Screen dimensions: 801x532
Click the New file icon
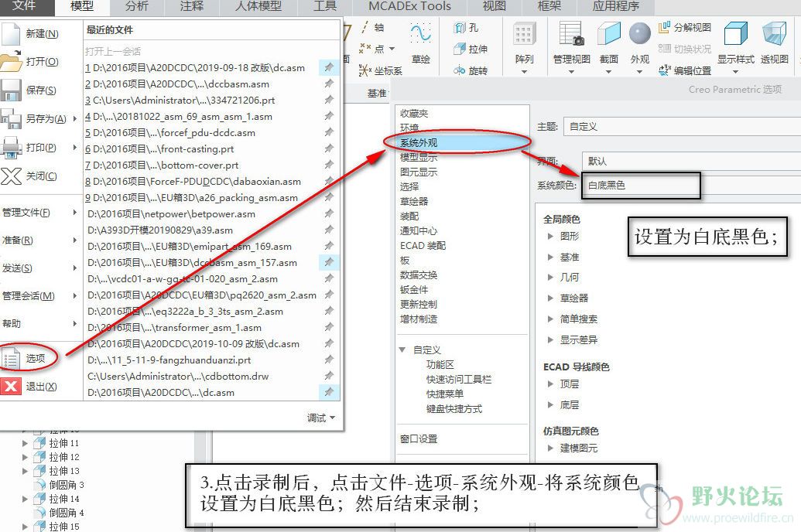[11, 34]
